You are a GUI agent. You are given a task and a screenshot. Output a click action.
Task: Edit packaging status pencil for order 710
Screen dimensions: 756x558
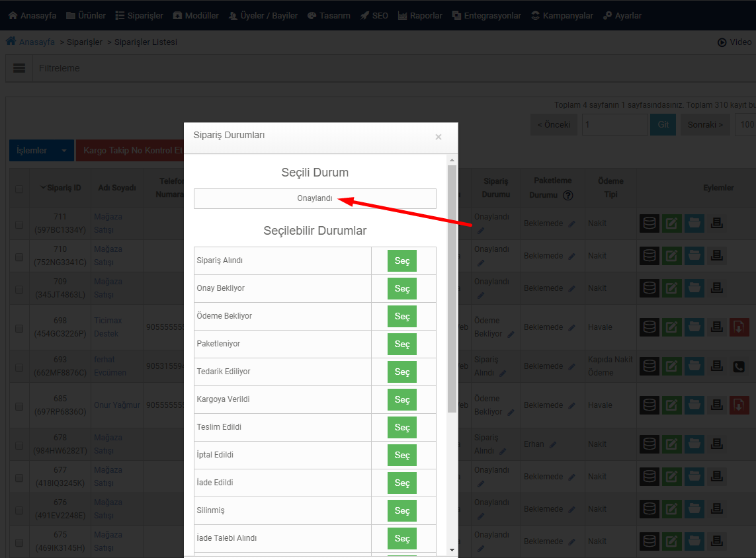click(572, 256)
